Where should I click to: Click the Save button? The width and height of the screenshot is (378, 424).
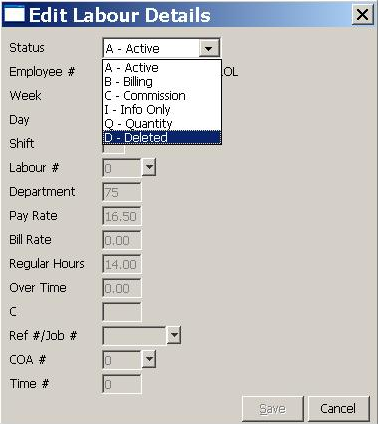pyautogui.click(x=273, y=409)
